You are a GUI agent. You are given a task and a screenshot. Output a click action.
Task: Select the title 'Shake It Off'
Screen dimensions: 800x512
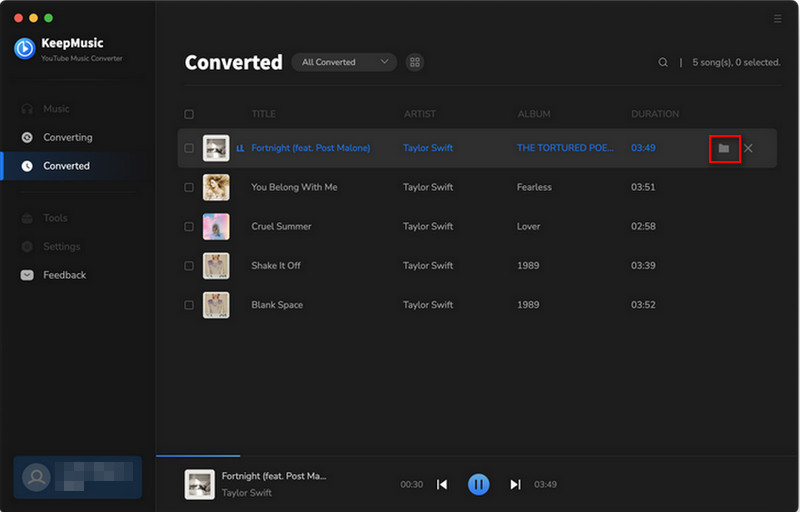click(x=276, y=266)
